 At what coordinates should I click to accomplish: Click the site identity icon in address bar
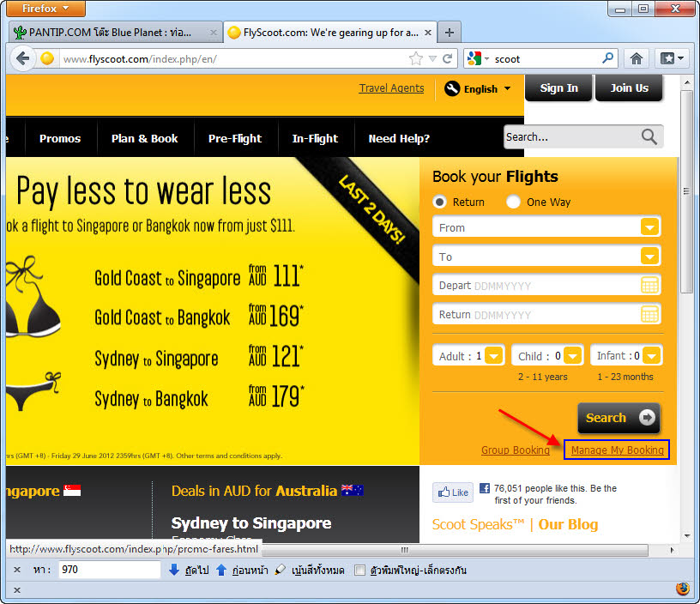pyautogui.click(x=47, y=58)
